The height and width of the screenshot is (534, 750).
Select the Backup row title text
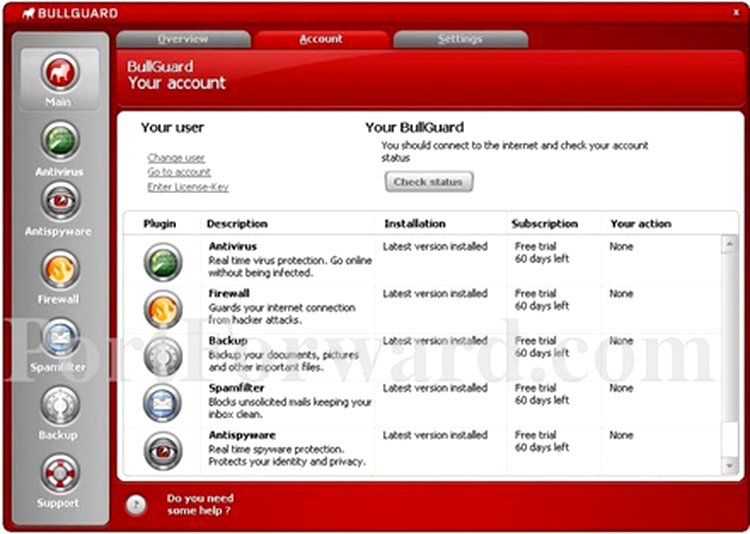[228, 341]
